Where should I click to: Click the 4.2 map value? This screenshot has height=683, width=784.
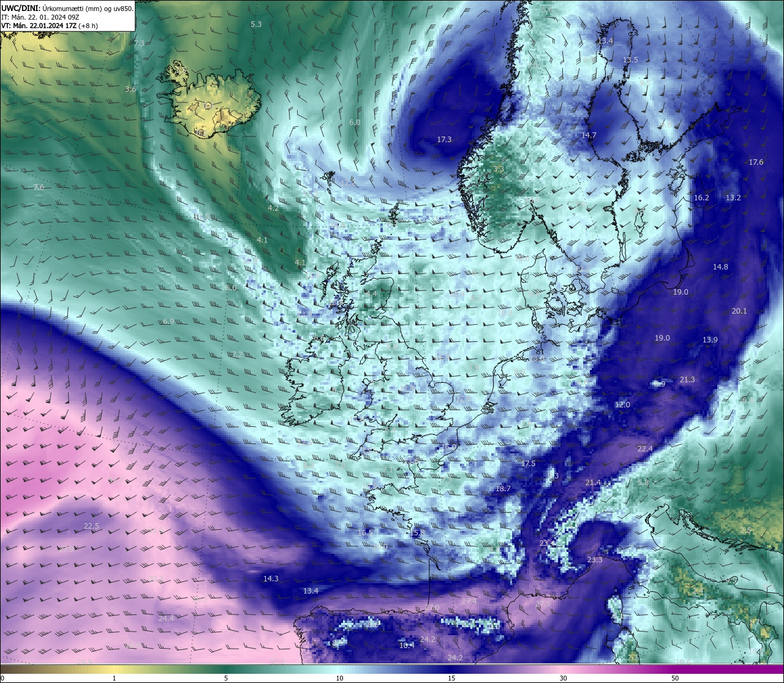(273, 208)
